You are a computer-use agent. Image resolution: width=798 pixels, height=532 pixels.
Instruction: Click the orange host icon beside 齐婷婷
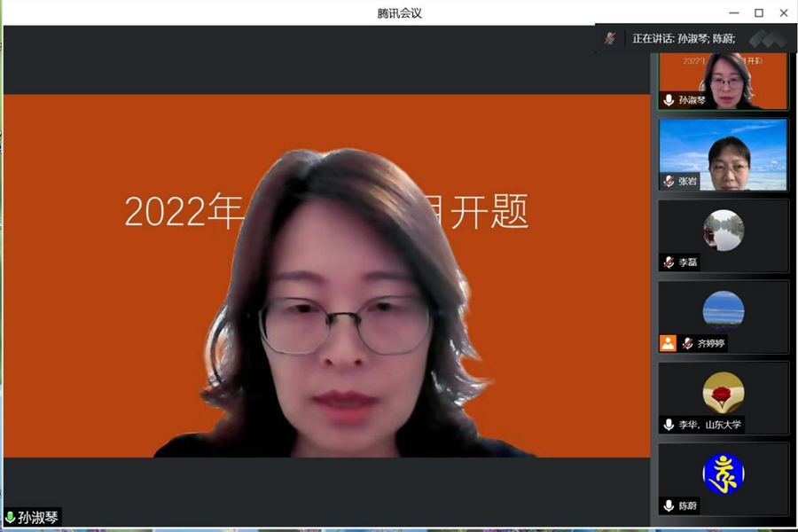tap(668, 343)
